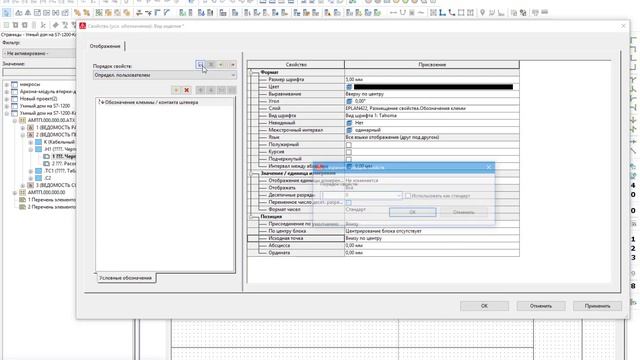This screenshot has height=360, width=640.
Task: Click the Выравнивание value Вверху по центру
Action: pyautogui.click(x=432, y=94)
